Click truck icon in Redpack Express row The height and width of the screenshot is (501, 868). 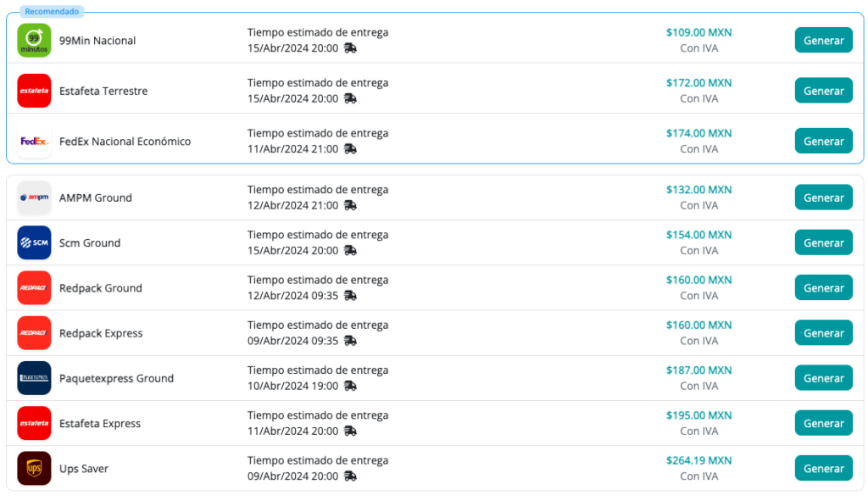pos(350,341)
